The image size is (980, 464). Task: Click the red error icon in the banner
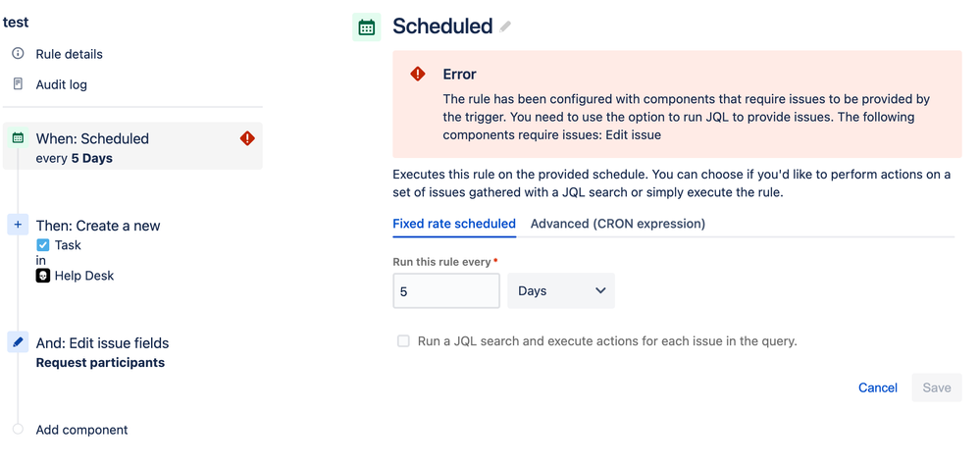418,74
